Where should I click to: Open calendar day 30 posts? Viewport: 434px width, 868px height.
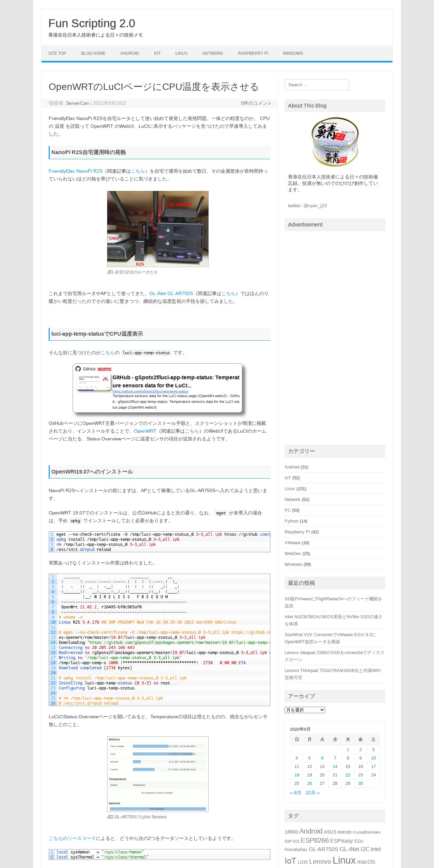tap(361, 783)
